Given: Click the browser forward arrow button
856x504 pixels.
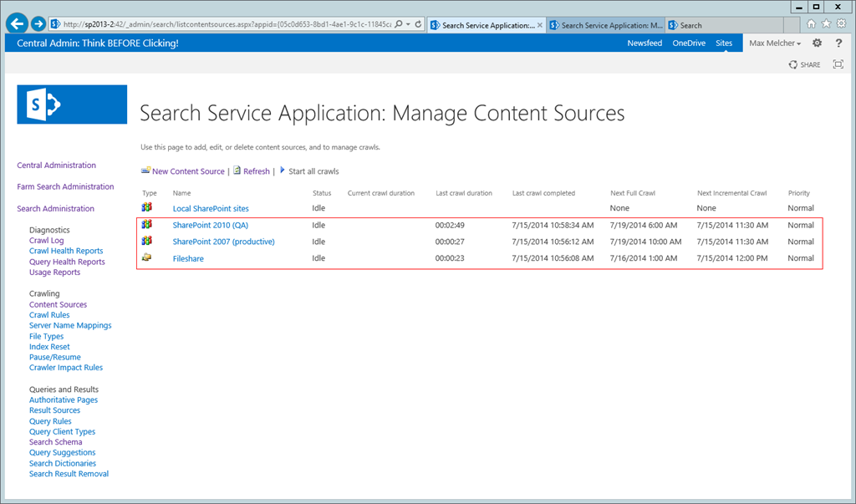Looking at the screenshot, I should [38, 24].
